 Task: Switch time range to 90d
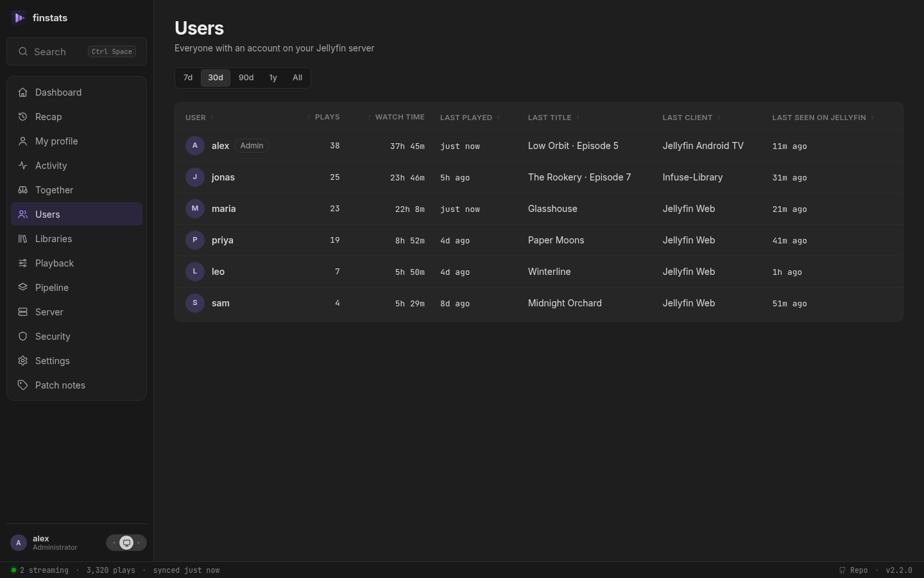[246, 78]
